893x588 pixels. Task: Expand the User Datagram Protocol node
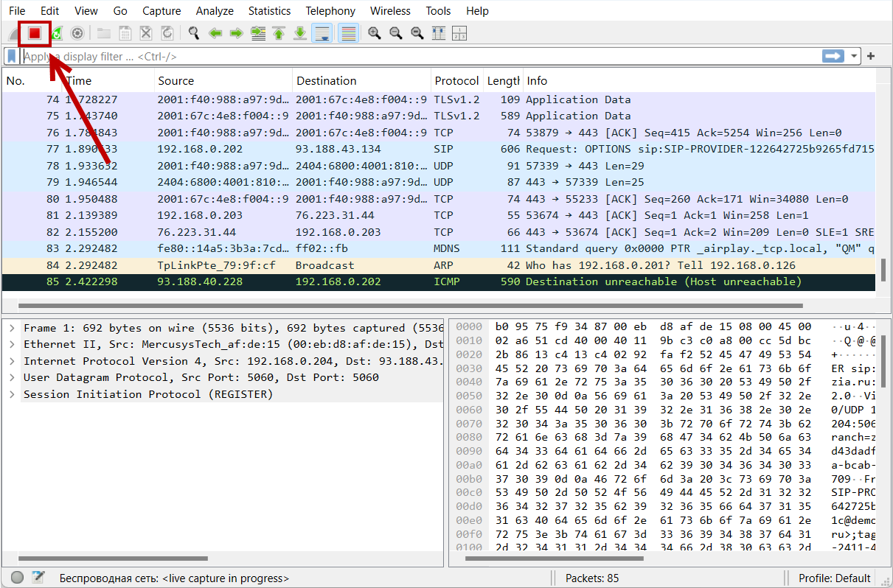click(x=13, y=377)
